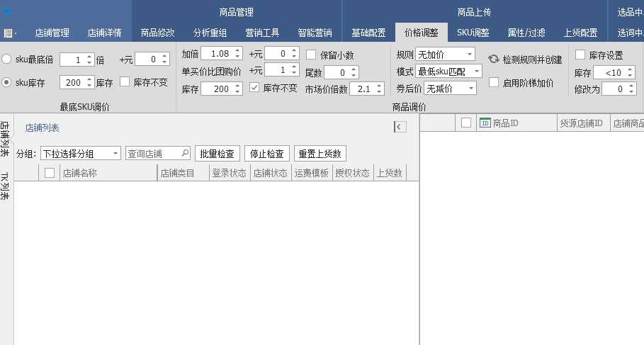Open the 店铺管理 tab
The width and height of the screenshot is (644, 345).
pyautogui.click(x=52, y=33)
